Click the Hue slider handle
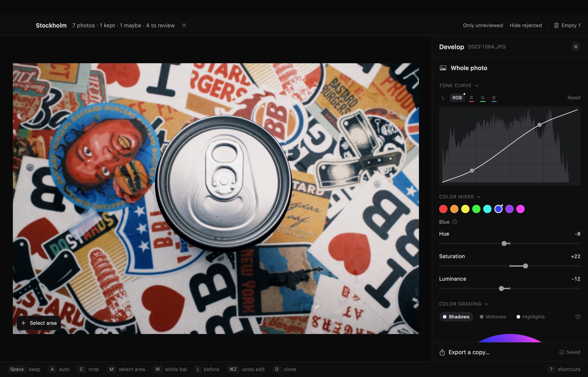 click(504, 243)
